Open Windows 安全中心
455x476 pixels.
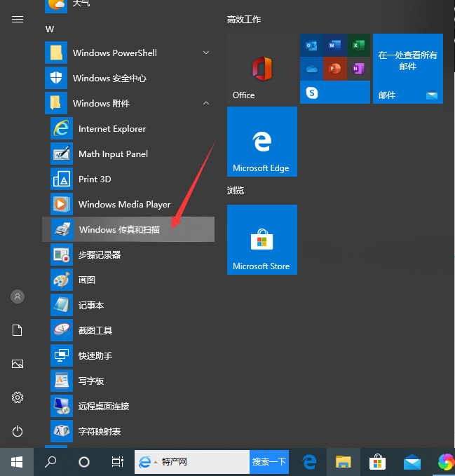[128, 78]
